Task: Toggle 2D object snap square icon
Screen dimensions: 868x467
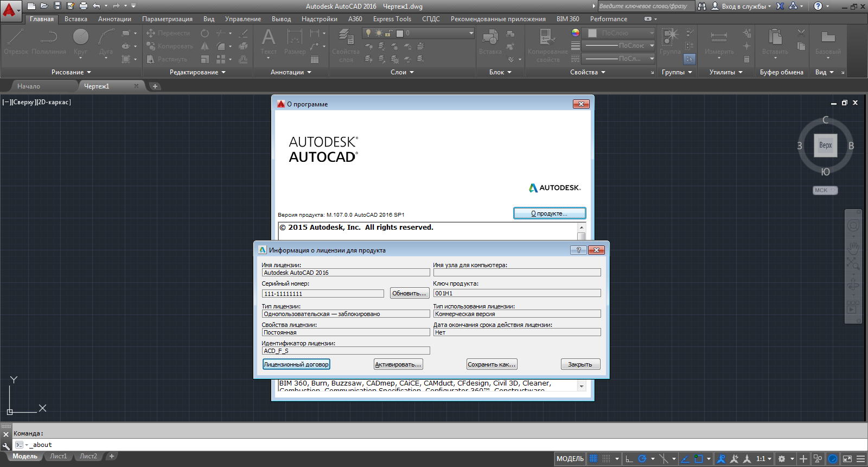Action: point(699,459)
